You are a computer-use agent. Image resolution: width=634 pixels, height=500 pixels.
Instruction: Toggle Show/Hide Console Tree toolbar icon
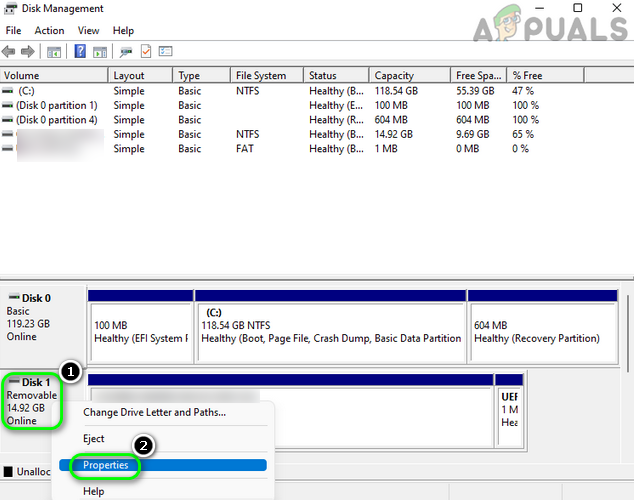(53, 52)
